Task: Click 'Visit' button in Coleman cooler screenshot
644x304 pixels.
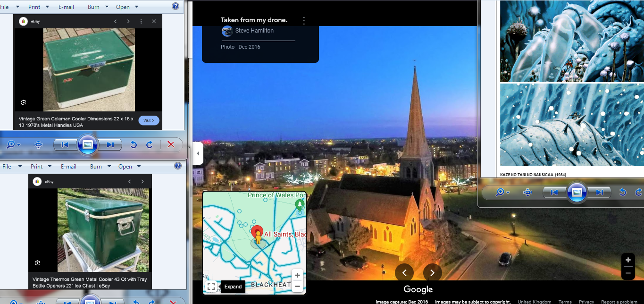Action: click(149, 120)
